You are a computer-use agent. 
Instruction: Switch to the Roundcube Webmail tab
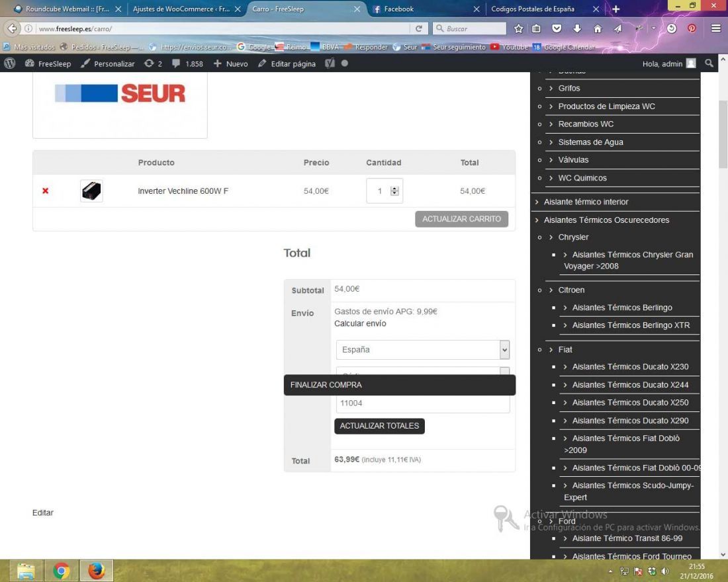point(66,9)
